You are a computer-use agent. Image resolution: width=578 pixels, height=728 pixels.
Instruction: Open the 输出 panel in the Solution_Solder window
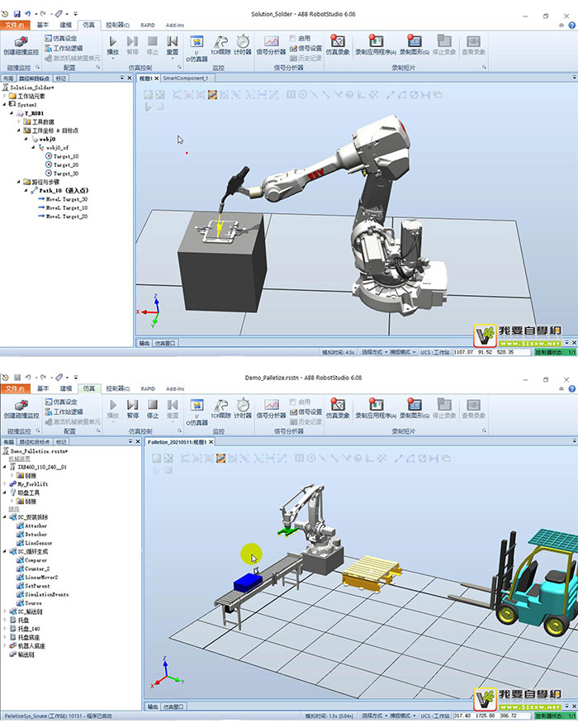pos(144,343)
